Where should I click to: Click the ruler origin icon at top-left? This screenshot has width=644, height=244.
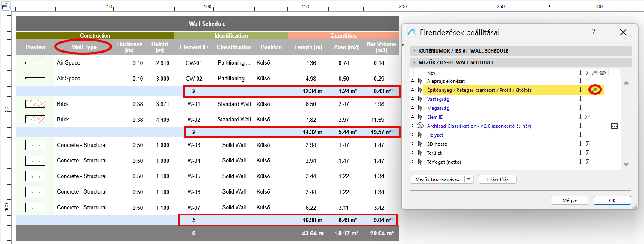pos(6,6)
